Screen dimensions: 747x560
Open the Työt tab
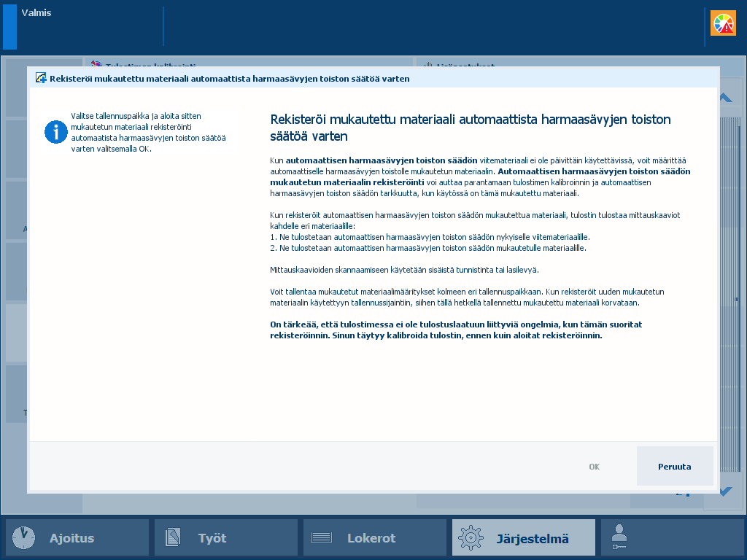[x=226, y=537]
